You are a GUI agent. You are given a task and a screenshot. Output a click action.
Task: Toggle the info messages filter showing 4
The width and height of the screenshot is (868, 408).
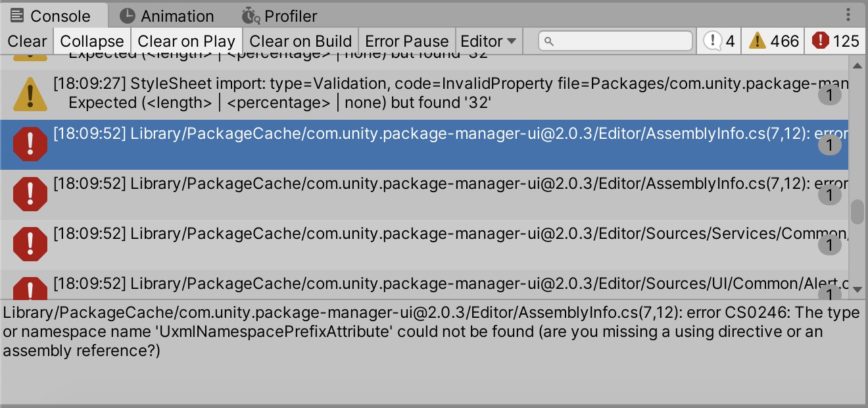pos(718,40)
